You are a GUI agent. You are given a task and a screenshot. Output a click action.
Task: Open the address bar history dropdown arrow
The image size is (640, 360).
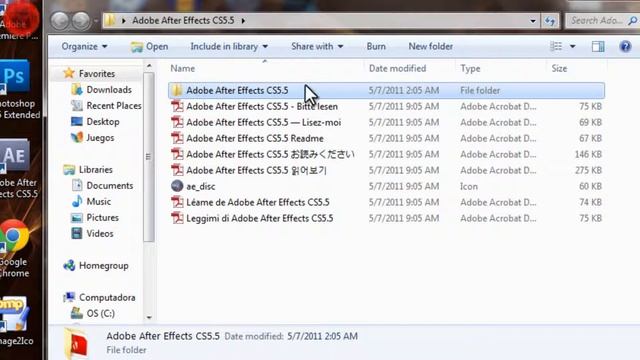coord(533,21)
